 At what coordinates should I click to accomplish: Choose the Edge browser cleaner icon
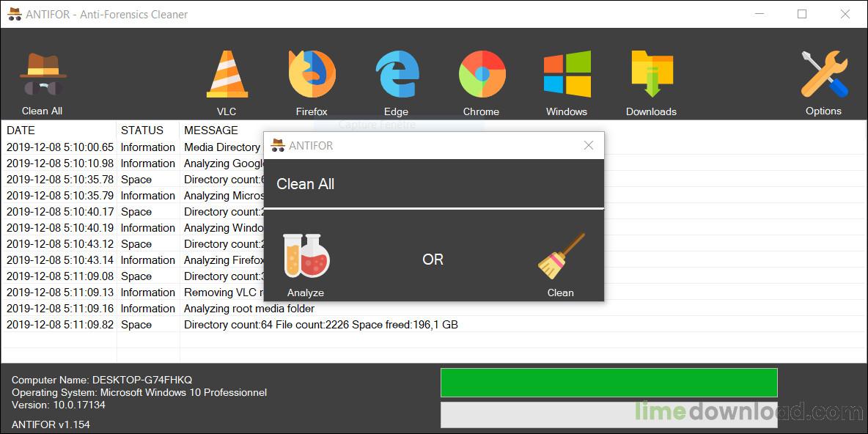click(396, 76)
